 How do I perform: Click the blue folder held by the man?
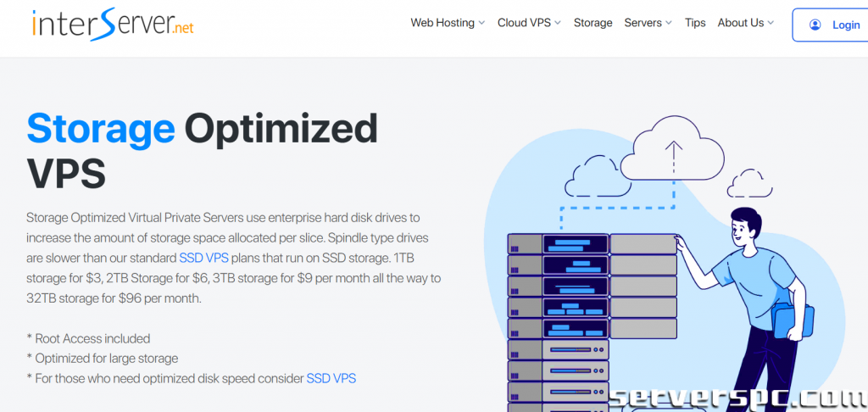pos(797,320)
